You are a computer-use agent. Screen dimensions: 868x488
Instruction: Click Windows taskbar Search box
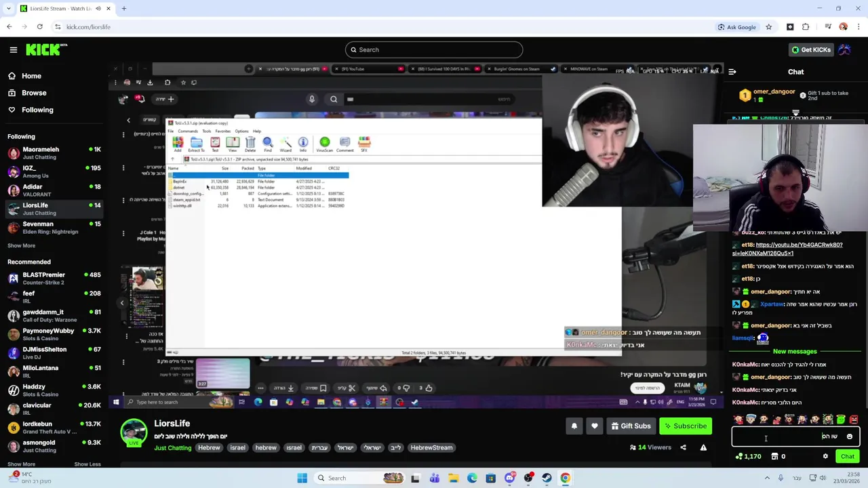[359, 478]
